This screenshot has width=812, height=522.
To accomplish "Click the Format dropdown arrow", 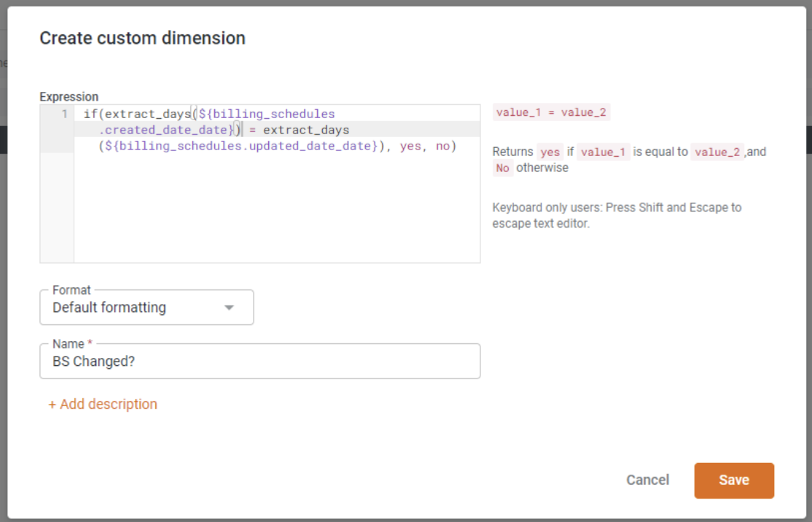I will (229, 308).
